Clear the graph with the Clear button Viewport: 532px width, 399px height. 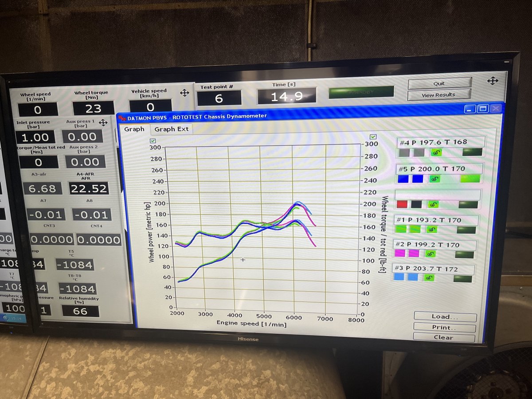click(443, 337)
